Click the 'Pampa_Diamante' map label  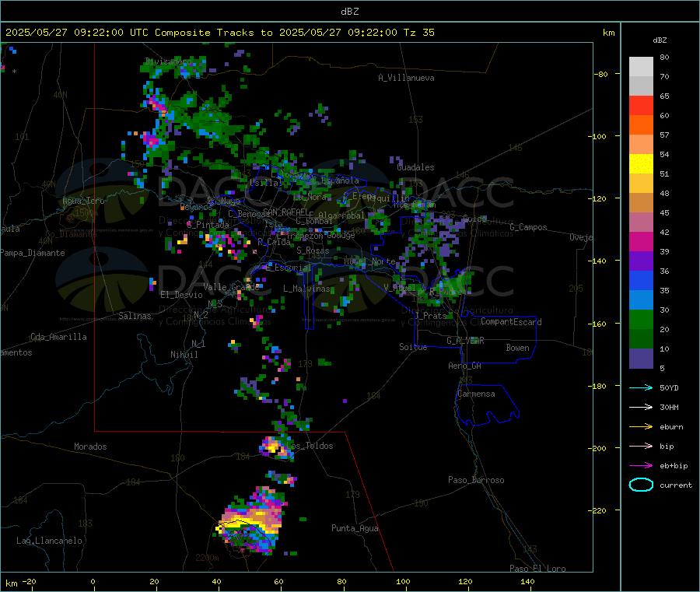(32, 253)
